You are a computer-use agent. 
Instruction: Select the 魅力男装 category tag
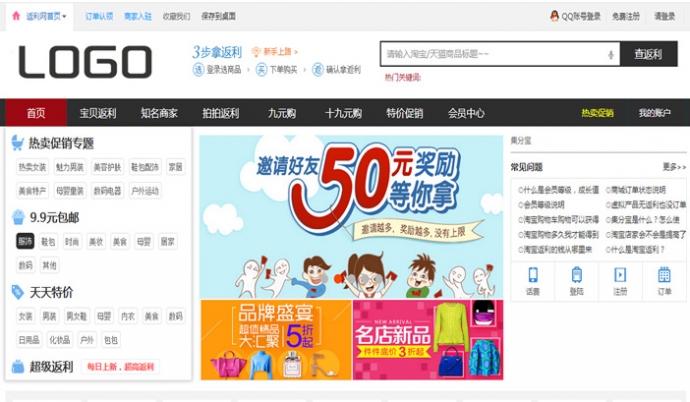70,167
